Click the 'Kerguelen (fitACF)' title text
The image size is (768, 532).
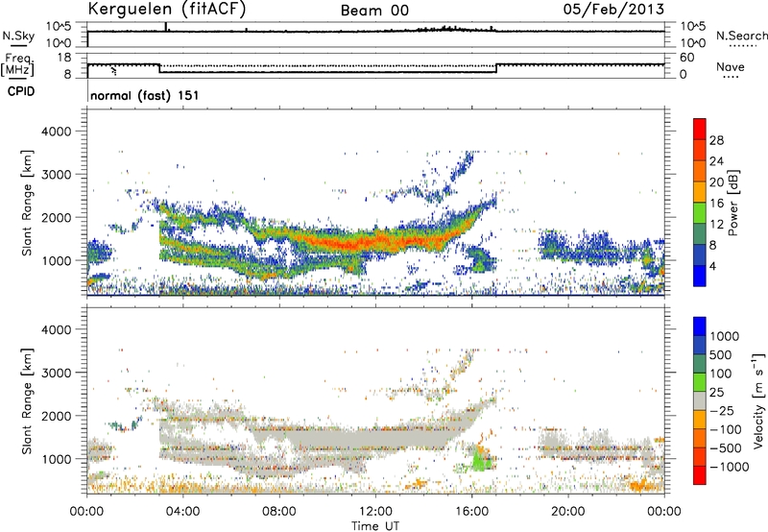point(166,10)
